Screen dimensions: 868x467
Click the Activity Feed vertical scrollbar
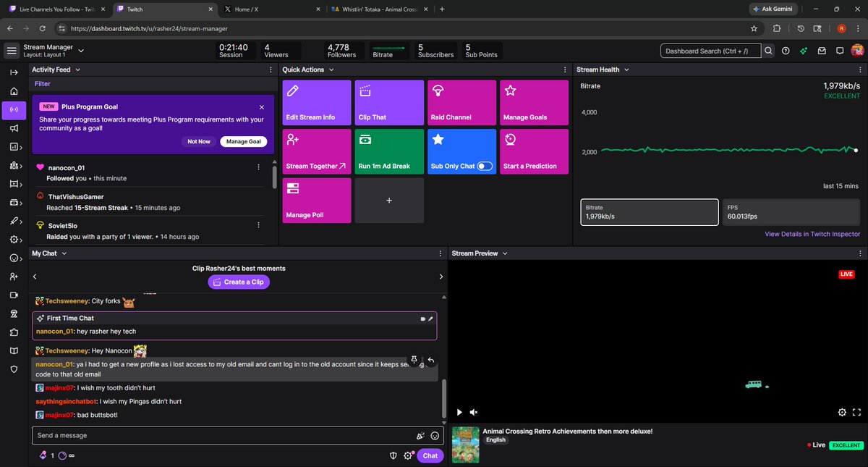pyautogui.click(x=273, y=177)
